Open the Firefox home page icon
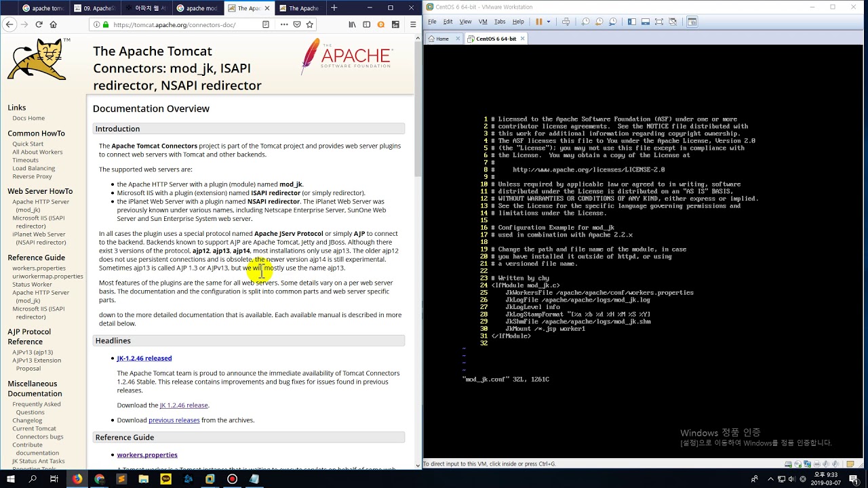The image size is (868, 488). coord(54,24)
